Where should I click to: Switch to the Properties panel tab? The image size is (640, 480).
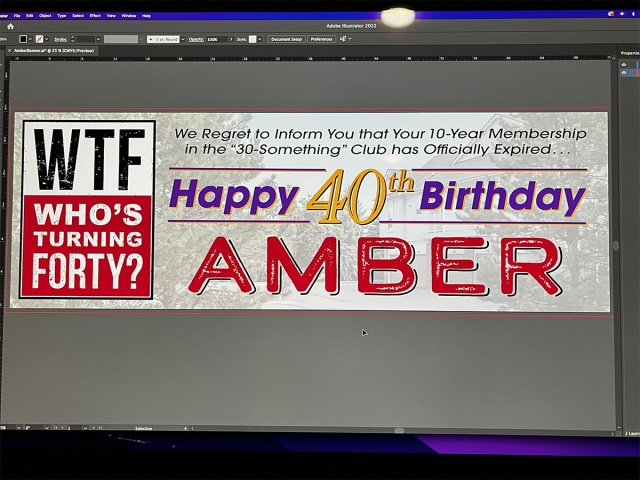click(630, 53)
